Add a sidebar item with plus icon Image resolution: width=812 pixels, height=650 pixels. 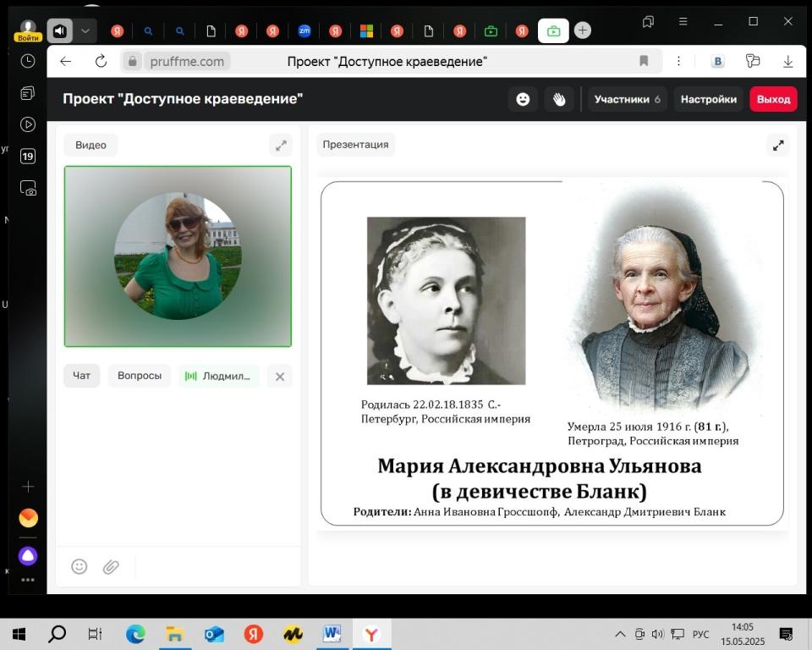pos(27,486)
